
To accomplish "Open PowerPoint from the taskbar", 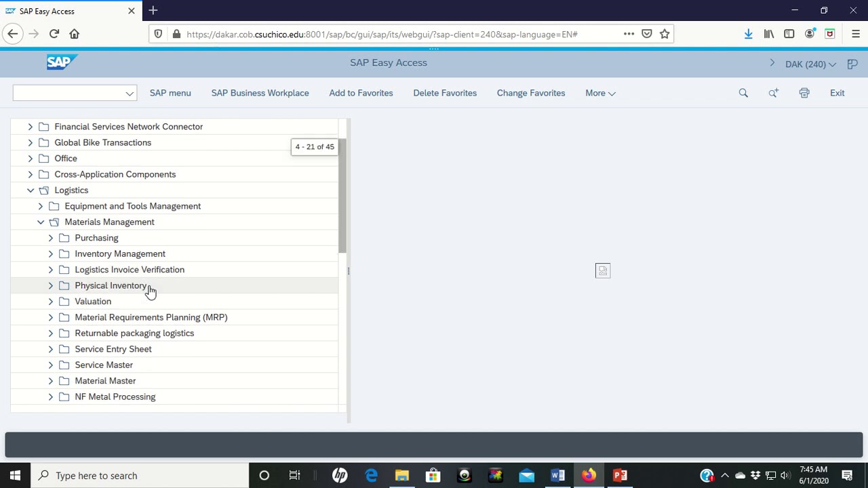I will coord(620,476).
